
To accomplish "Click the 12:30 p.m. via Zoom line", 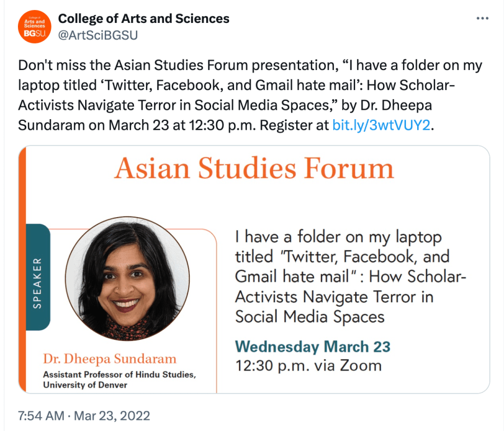I will tap(308, 366).
